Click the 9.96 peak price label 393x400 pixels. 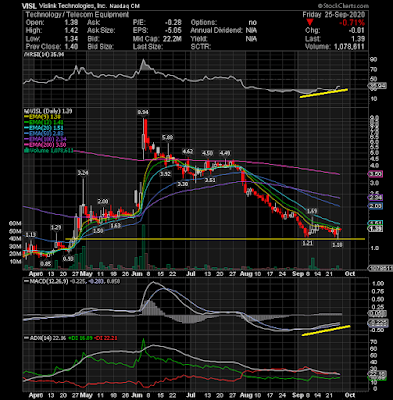[x=143, y=112]
